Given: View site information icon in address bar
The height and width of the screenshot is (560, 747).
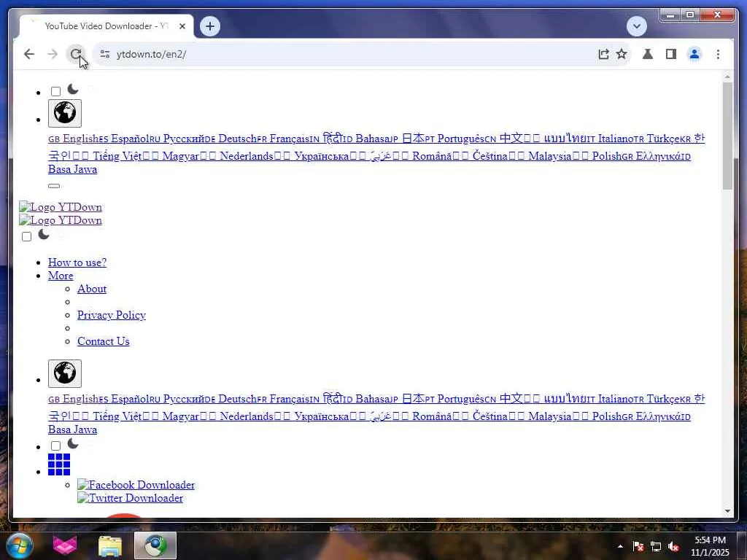Looking at the screenshot, I should pyautogui.click(x=105, y=54).
